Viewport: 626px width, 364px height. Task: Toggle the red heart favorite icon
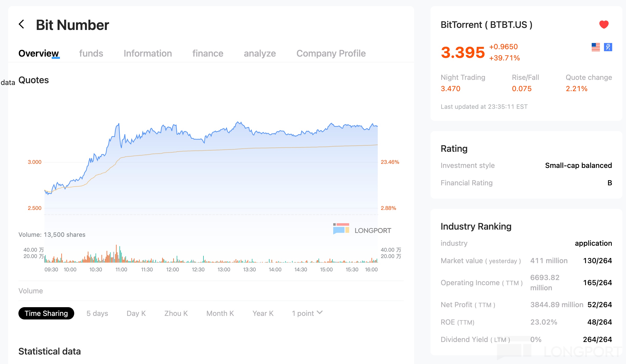coord(604,24)
